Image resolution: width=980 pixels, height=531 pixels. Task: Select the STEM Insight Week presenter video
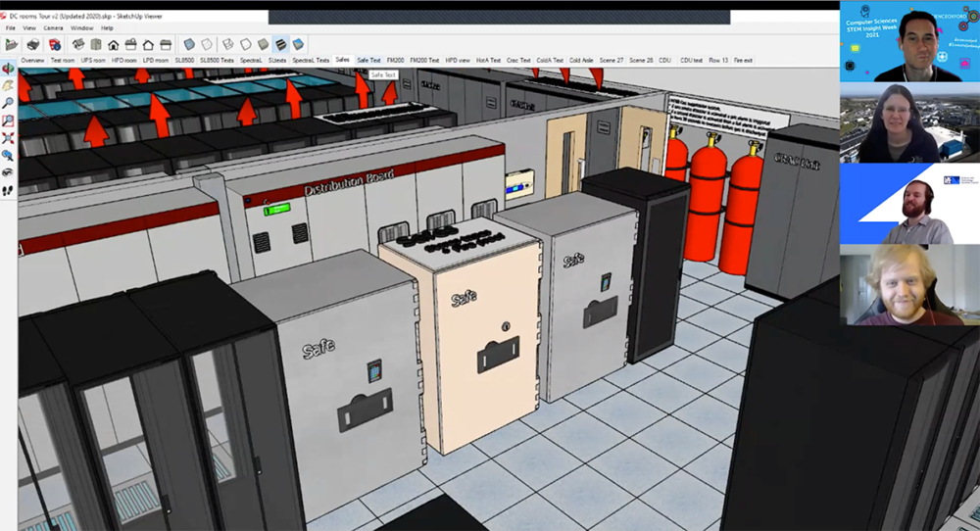tap(909, 41)
